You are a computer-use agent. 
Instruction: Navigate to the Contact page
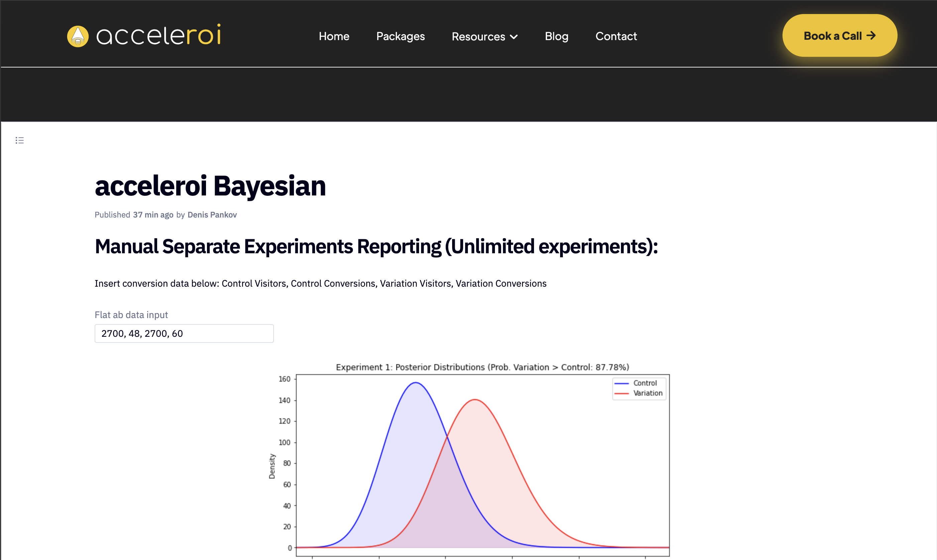[616, 36]
